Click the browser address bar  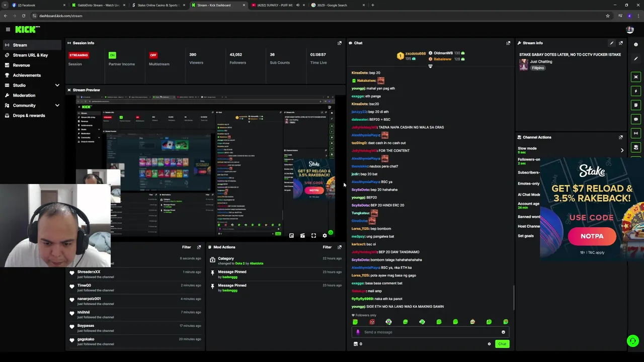(317, 16)
